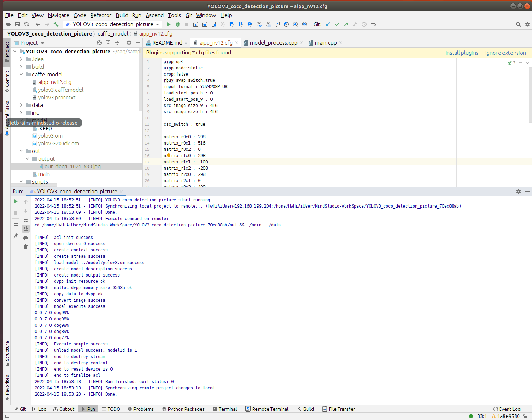Select yolov3.prototxt file in tree

pyautogui.click(x=56, y=98)
